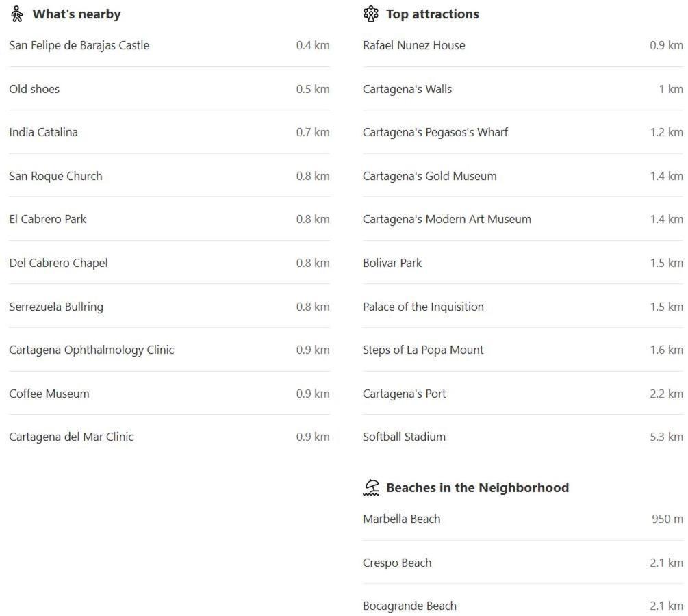Select Softball Stadium entry
688x616 pixels.
(404, 437)
